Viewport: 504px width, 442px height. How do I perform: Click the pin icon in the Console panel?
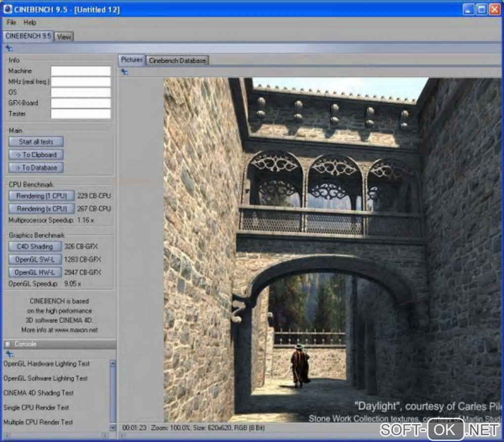click(x=10, y=354)
